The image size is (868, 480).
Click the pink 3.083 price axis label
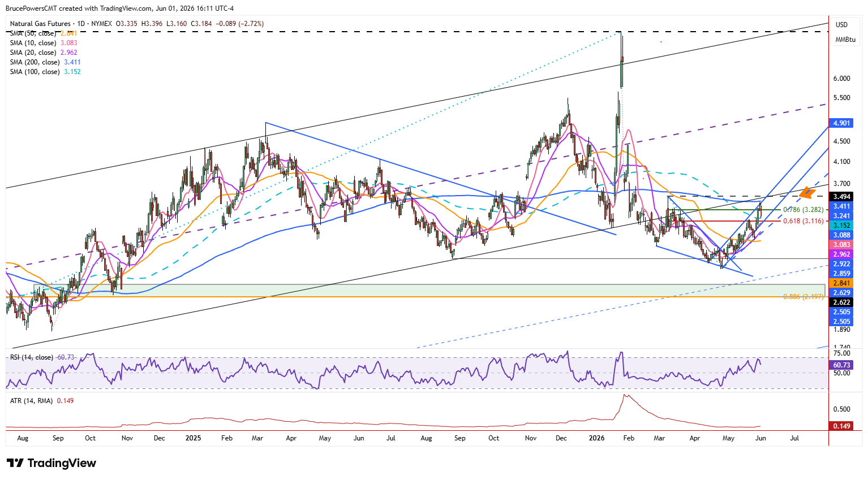(x=841, y=245)
